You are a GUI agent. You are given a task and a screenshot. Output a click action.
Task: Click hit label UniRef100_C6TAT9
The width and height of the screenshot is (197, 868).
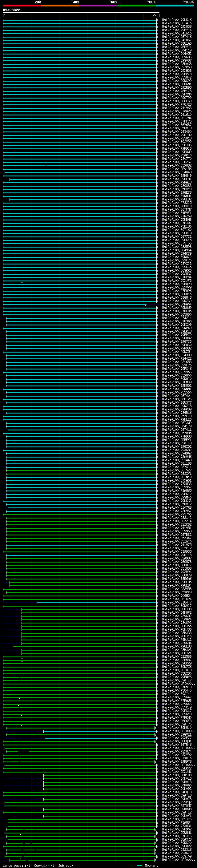(x=176, y=670)
